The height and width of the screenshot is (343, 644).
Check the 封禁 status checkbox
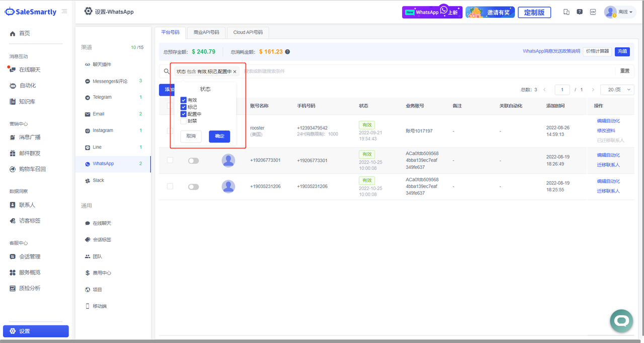coord(184,121)
